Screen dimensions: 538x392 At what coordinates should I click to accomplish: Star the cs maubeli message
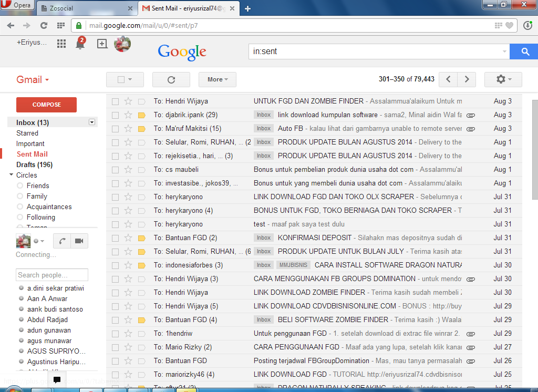coord(128,170)
